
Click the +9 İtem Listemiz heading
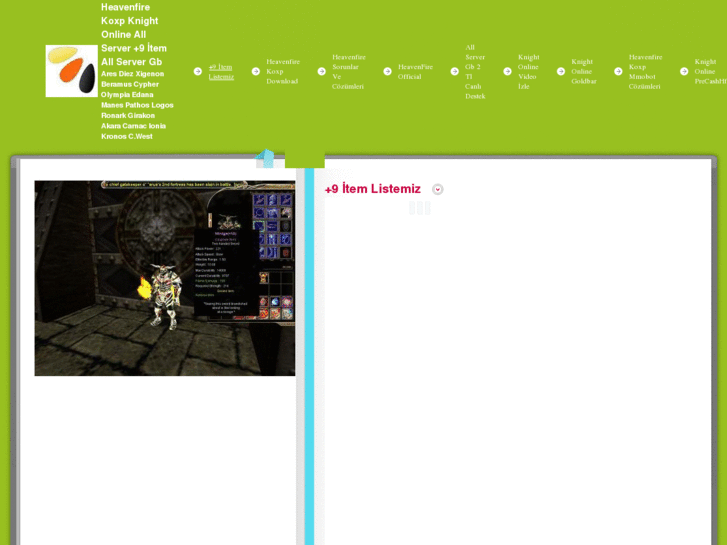tap(373, 189)
